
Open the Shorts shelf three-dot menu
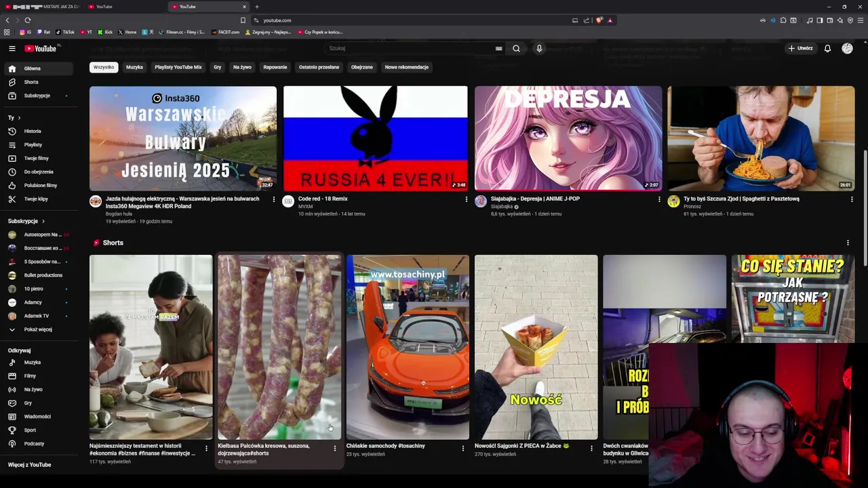pos(848,243)
